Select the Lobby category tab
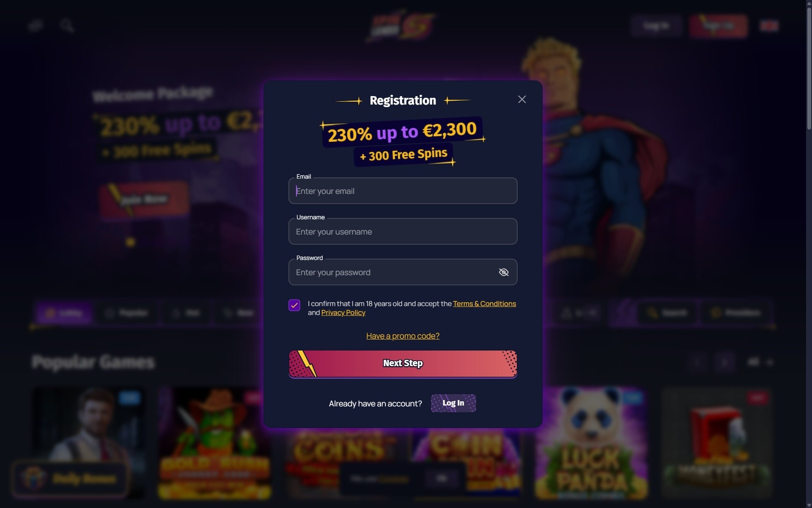The width and height of the screenshot is (812, 508). (x=63, y=313)
